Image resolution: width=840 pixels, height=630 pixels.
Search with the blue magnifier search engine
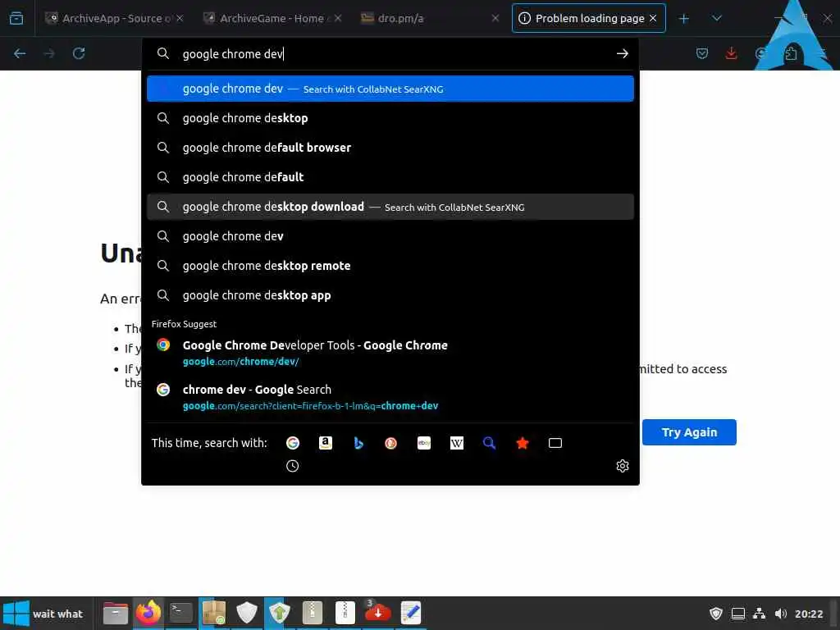tap(489, 443)
